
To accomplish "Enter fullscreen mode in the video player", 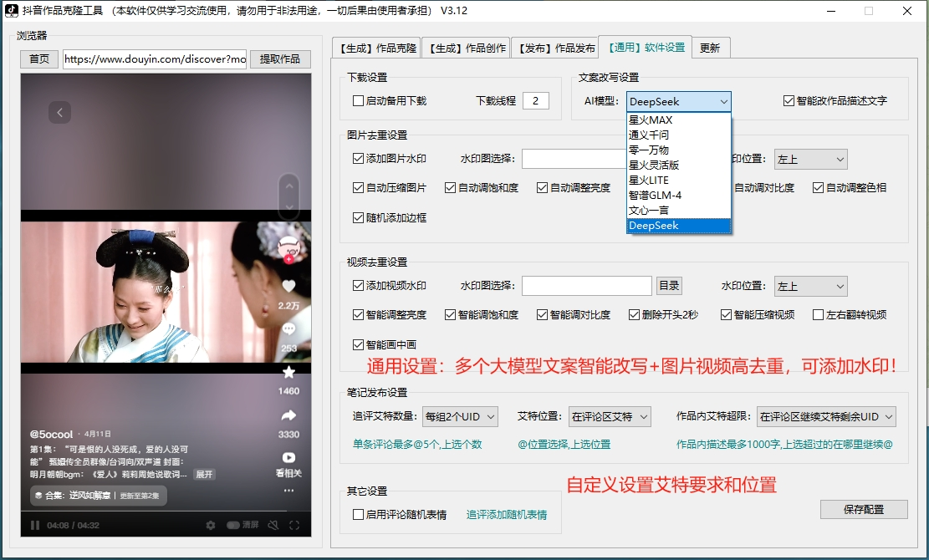I will click(x=294, y=525).
